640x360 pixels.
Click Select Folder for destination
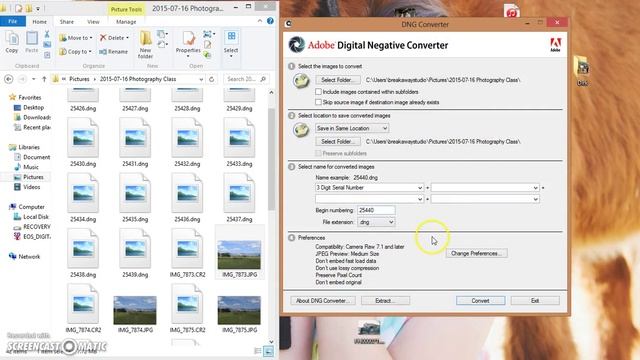tap(338, 142)
